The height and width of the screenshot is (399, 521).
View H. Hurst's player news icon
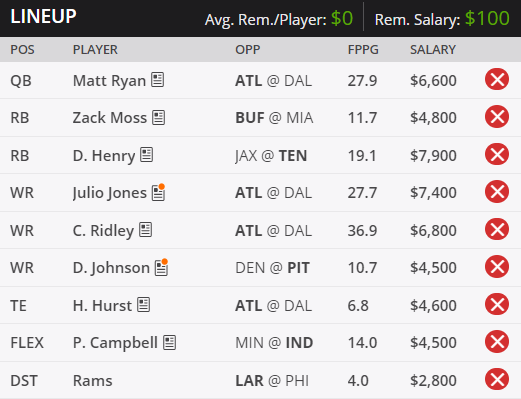pyautogui.click(x=144, y=305)
